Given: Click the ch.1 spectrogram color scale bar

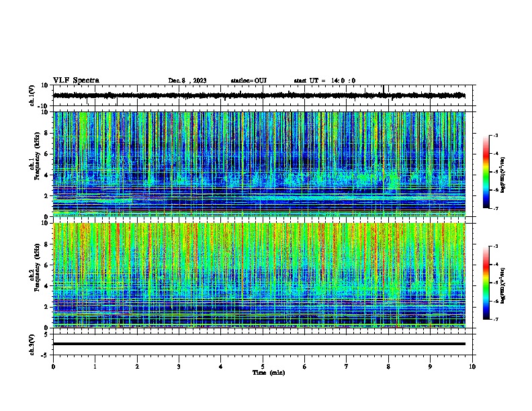Looking at the screenshot, I should tap(486, 172).
